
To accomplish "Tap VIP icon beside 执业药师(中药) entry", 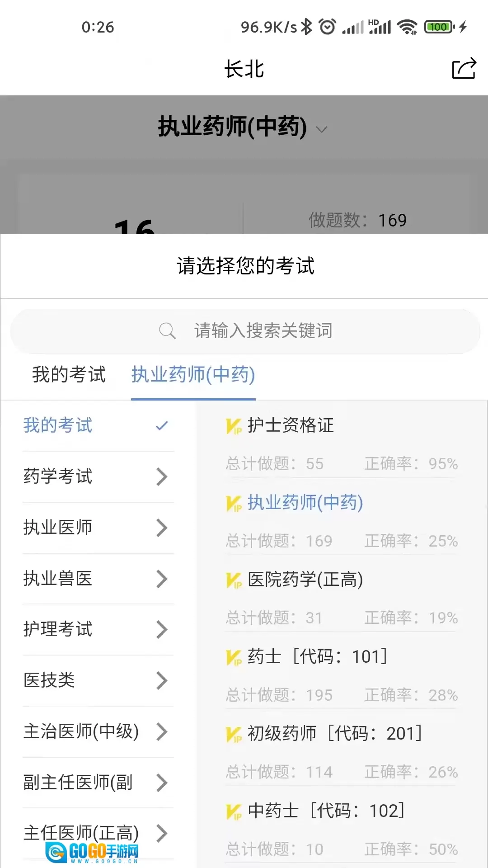I will 234,503.
